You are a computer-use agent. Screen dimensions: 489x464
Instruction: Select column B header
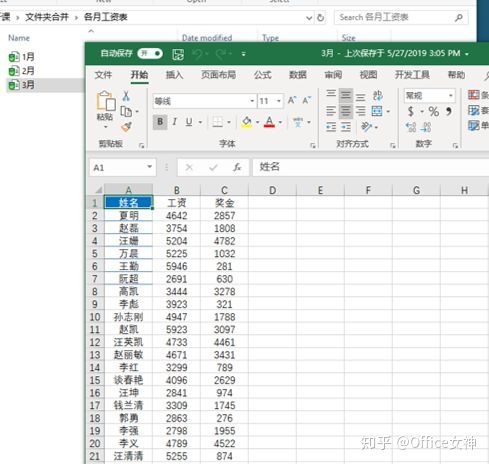[177, 190]
